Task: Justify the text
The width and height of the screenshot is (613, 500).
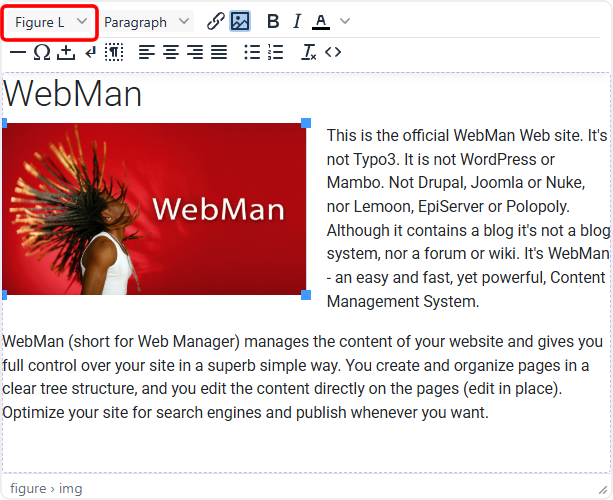Action: click(219, 52)
